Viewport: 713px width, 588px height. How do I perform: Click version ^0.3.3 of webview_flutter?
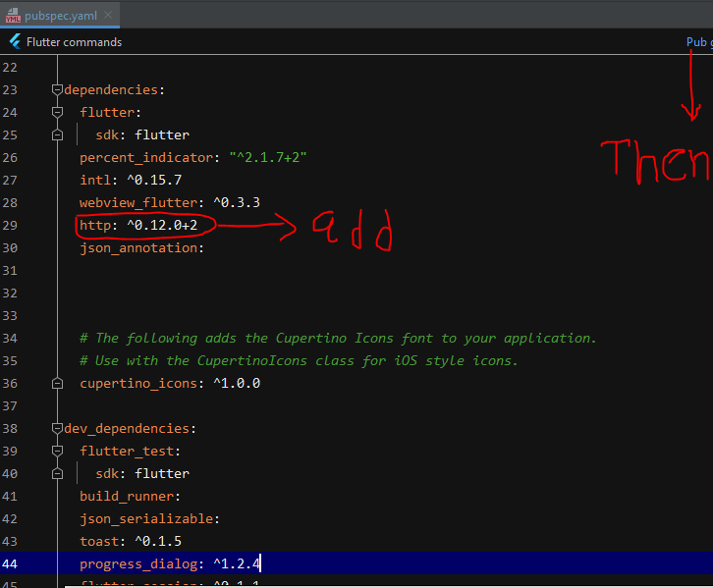point(237,202)
